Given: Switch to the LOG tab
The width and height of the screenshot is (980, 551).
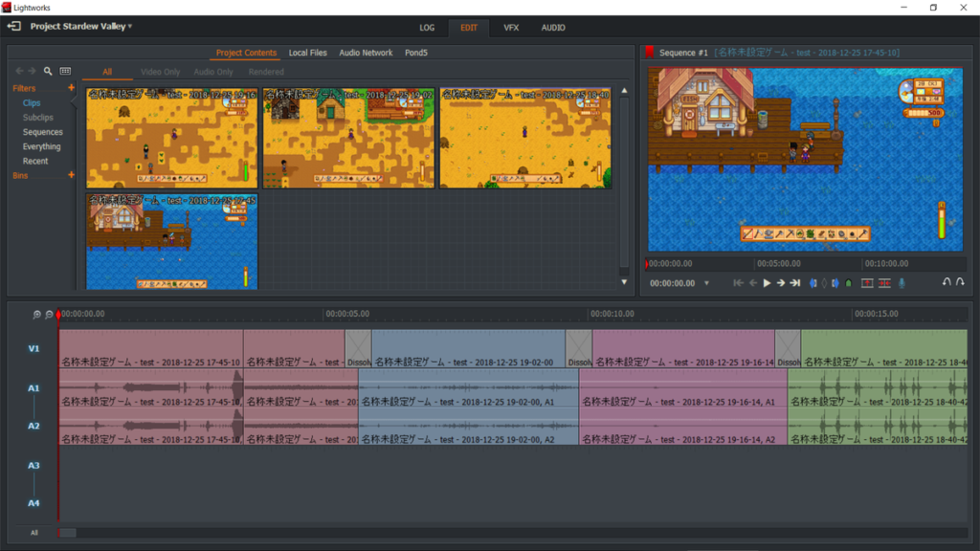Looking at the screenshot, I should [x=427, y=28].
